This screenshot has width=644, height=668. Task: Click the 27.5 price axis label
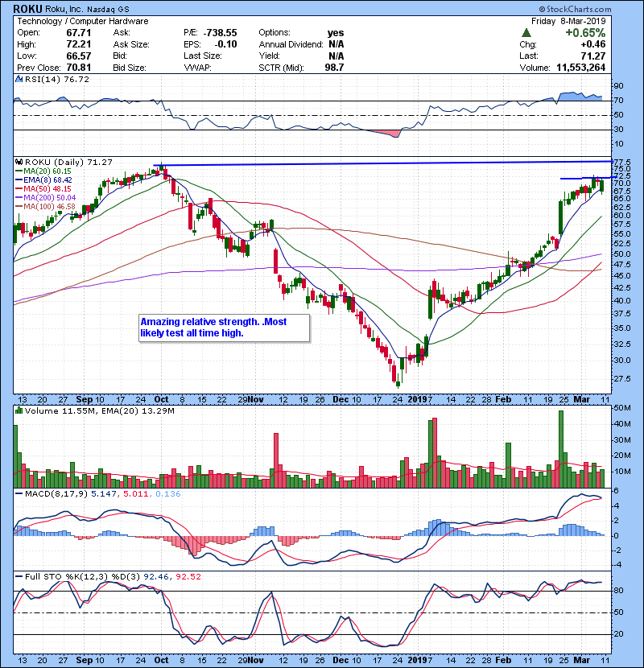tap(622, 379)
